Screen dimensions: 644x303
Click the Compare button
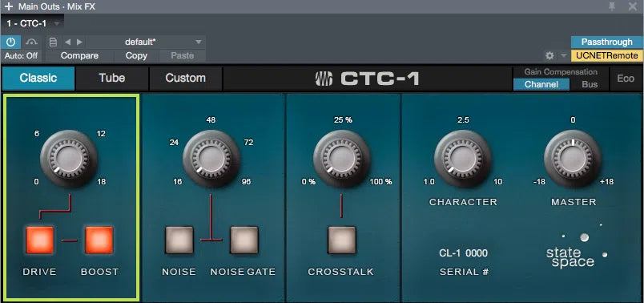pyautogui.click(x=79, y=55)
